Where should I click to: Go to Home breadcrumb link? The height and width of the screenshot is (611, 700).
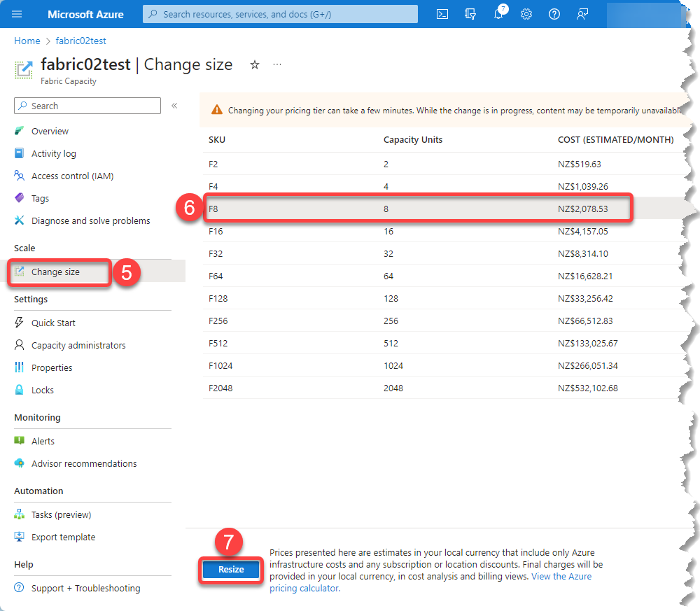point(27,41)
